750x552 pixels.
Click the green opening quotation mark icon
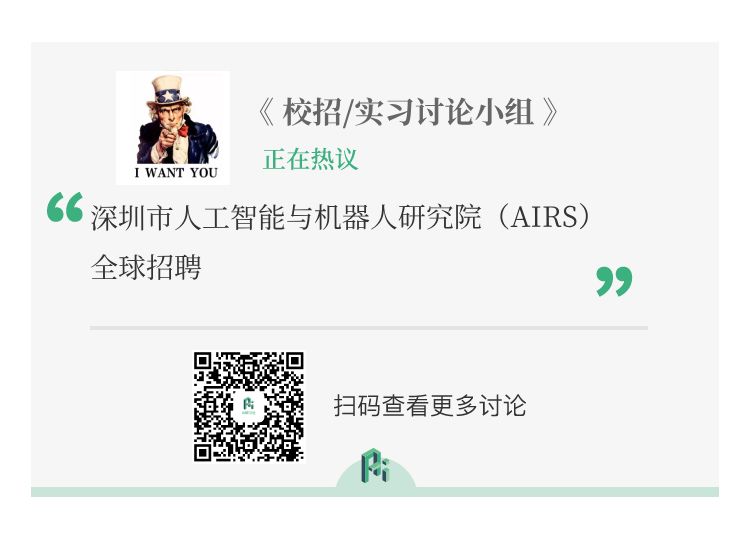(65, 207)
